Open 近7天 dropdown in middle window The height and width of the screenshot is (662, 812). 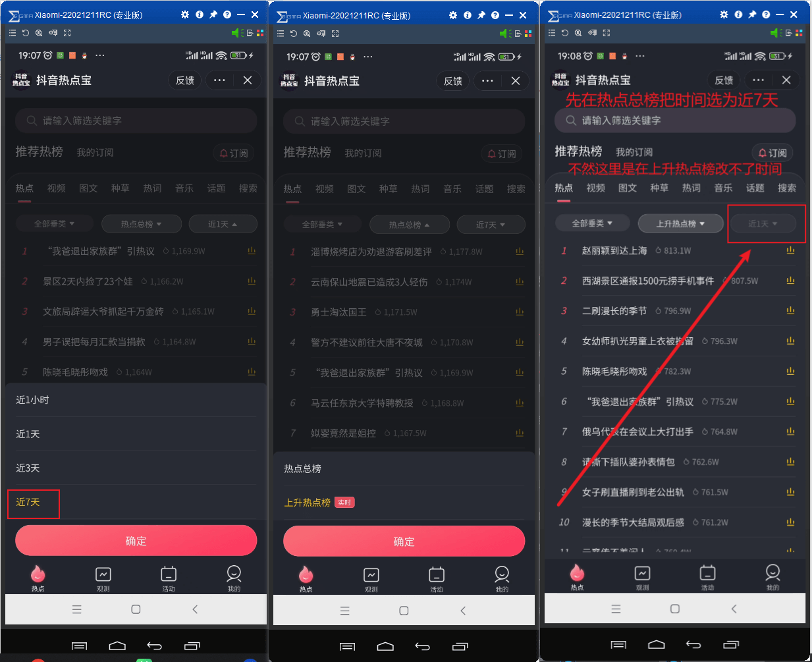pyautogui.click(x=491, y=225)
